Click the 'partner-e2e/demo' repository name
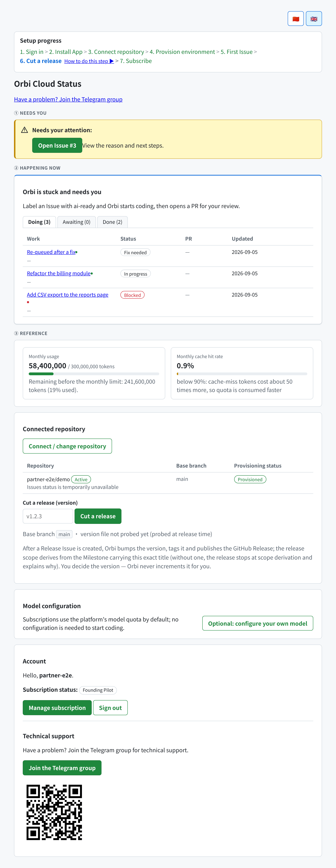The width and height of the screenshot is (336, 868). [48, 479]
